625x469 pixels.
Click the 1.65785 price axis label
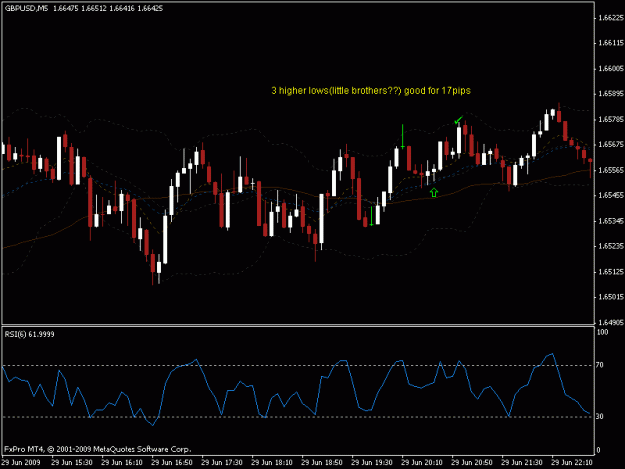tap(610, 119)
